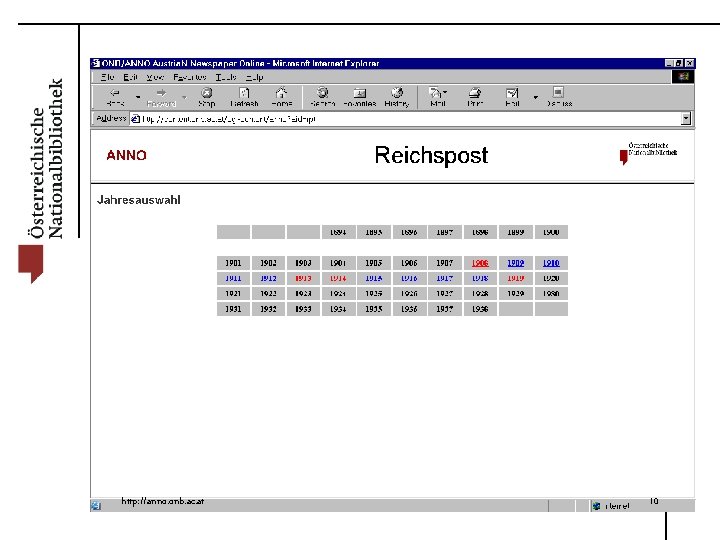Click the status bar page icon

click(x=96, y=506)
